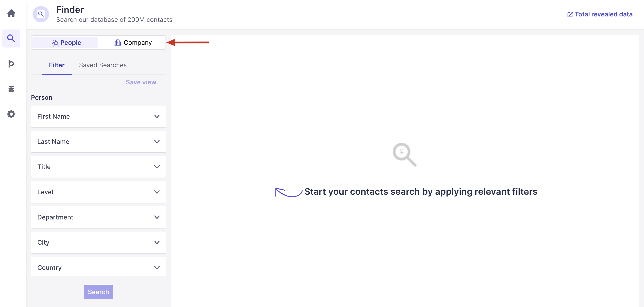644x307 pixels.
Task: Open the database stack sidebar icon
Action: click(11, 89)
